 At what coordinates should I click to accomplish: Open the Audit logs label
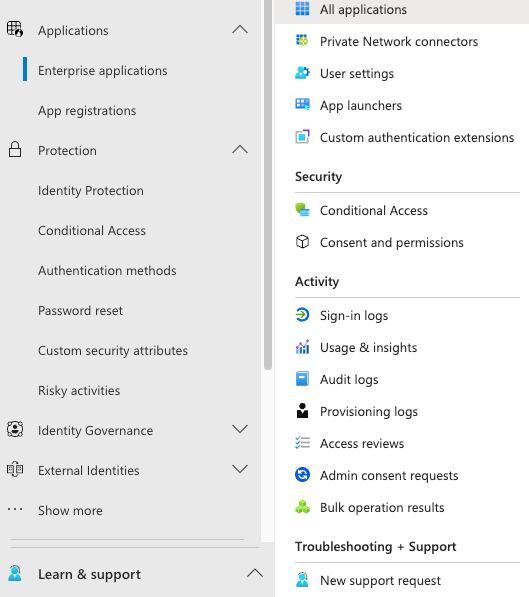point(349,379)
